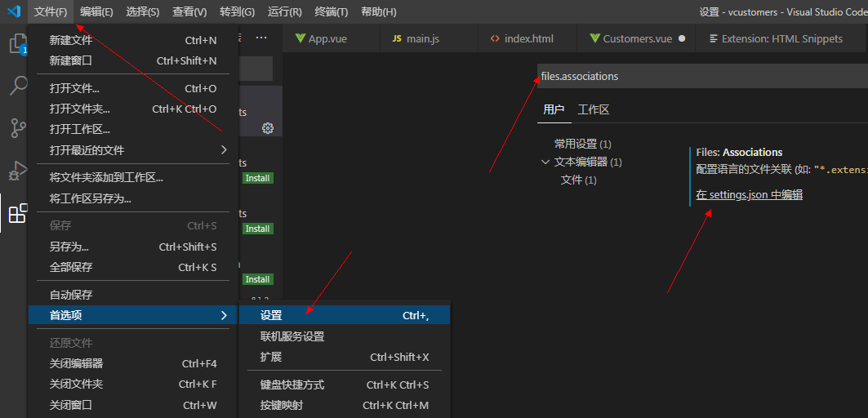The height and width of the screenshot is (418, 868).
Task: Switch to the Customers.vue editor tab
Action: (x=635, y=38)
